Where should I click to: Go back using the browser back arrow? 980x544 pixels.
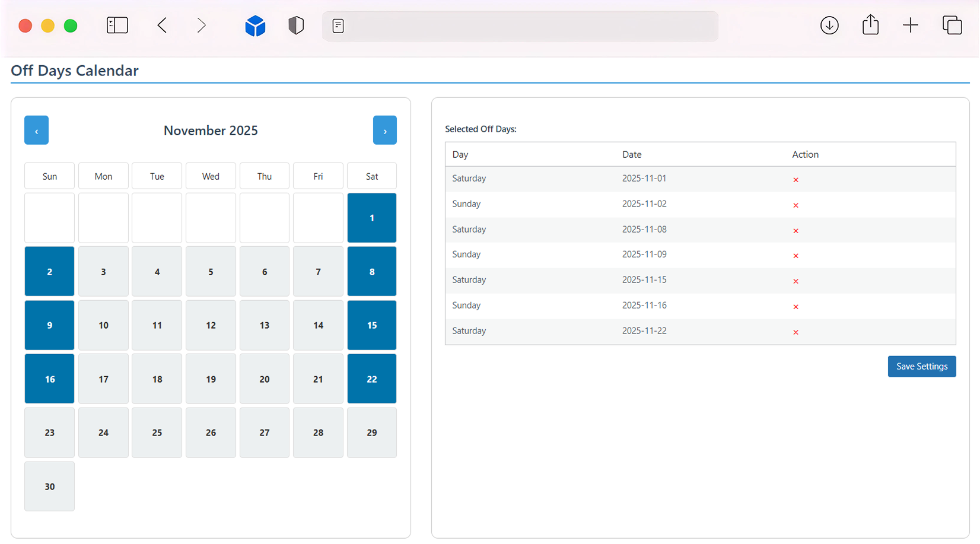162,26
